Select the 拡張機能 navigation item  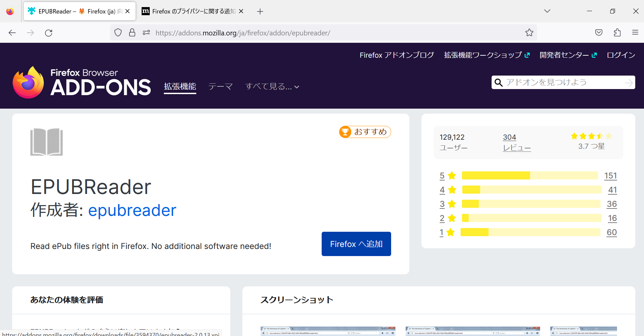(x=180, y=86)
